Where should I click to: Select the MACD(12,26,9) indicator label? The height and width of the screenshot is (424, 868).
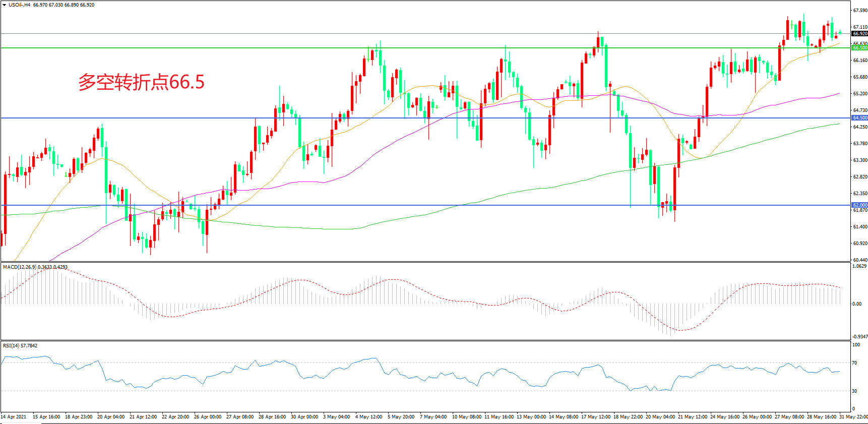19,267
